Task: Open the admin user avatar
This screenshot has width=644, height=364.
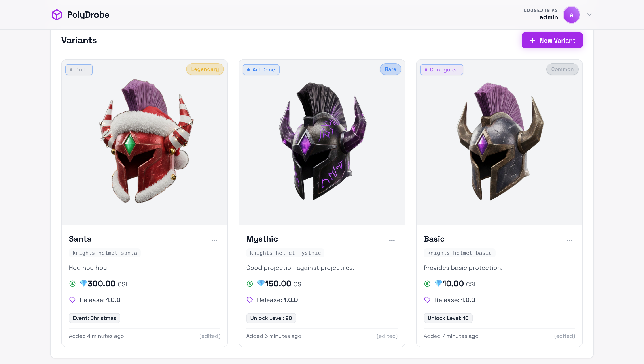Action: coord(571,15)
